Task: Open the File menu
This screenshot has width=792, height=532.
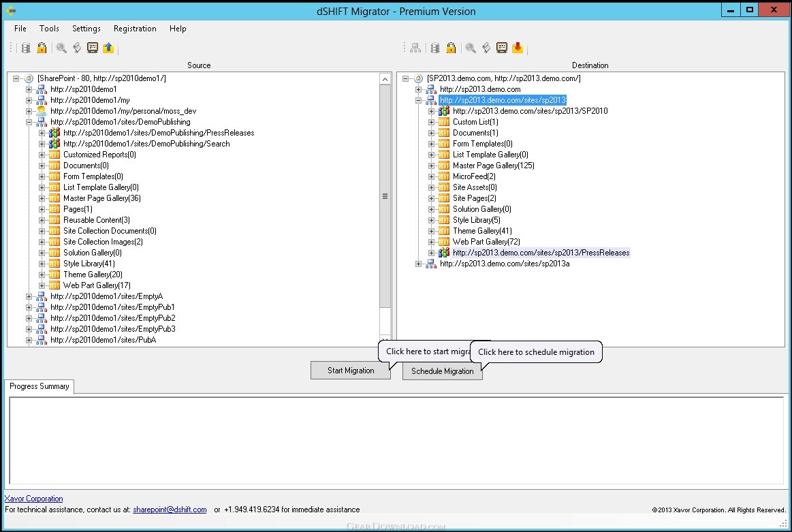Action: [x=20, y=29]
